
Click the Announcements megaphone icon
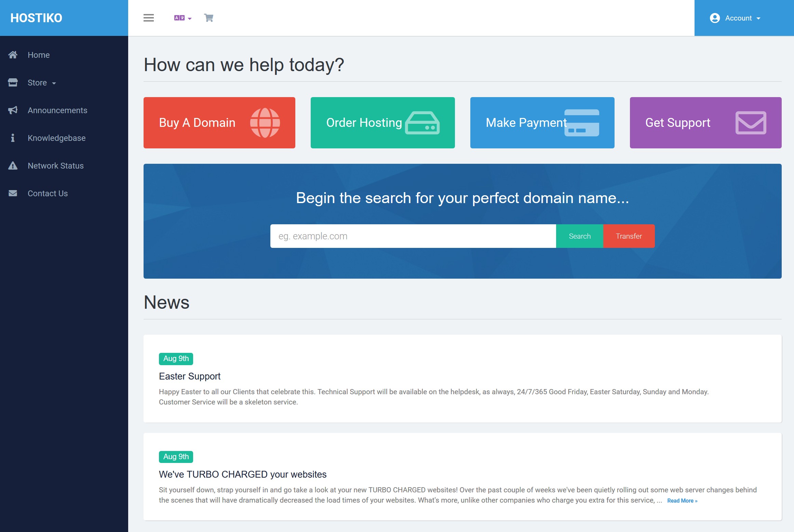tap(13, 110)
